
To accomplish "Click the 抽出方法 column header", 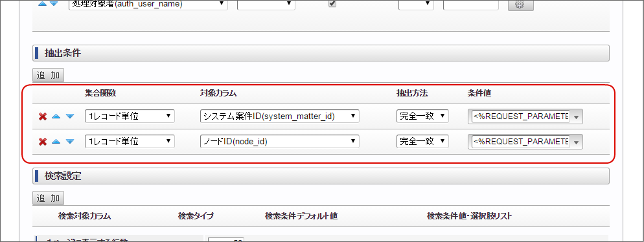I will click(412, 93).
